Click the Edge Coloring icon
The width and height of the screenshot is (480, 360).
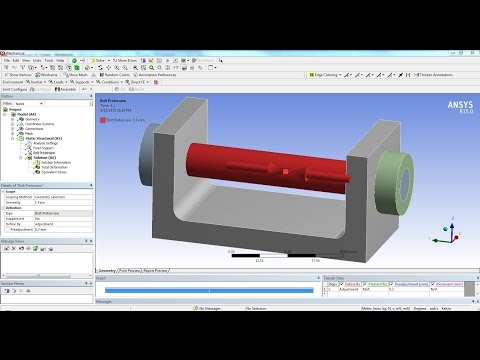tap(312, 75)
